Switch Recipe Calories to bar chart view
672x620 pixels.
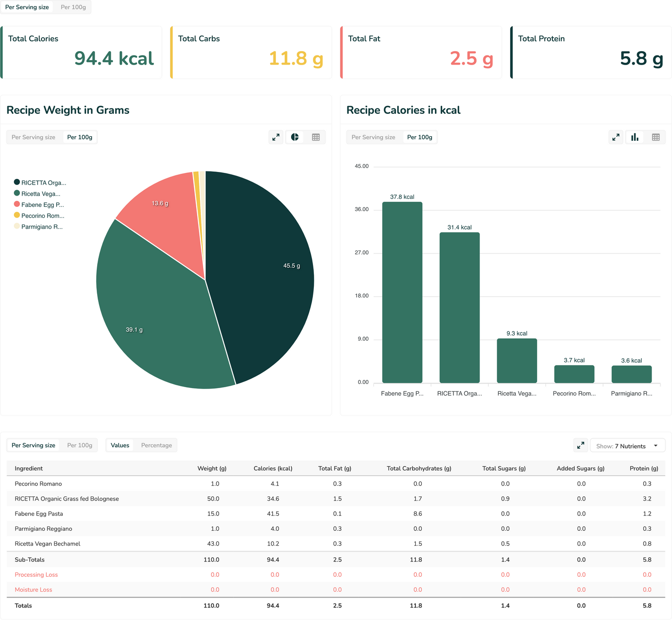point(635,137)
